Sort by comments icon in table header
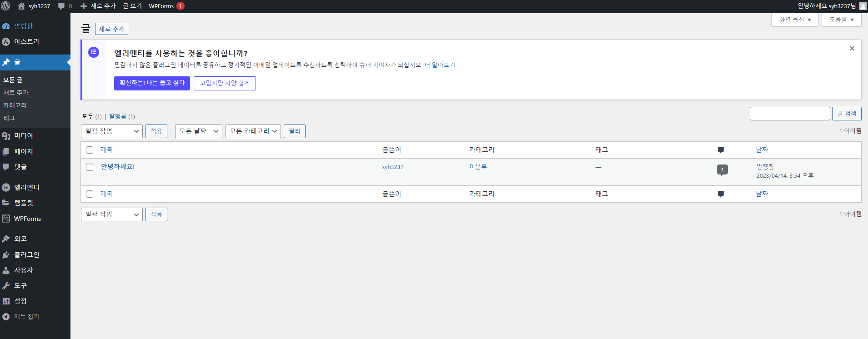 pyautogui.click(x=721, y=150)
